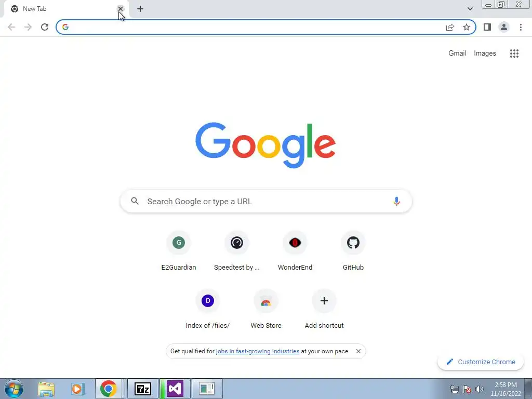
Task: Click the forward navigation arrow
Action: [28, 27]
